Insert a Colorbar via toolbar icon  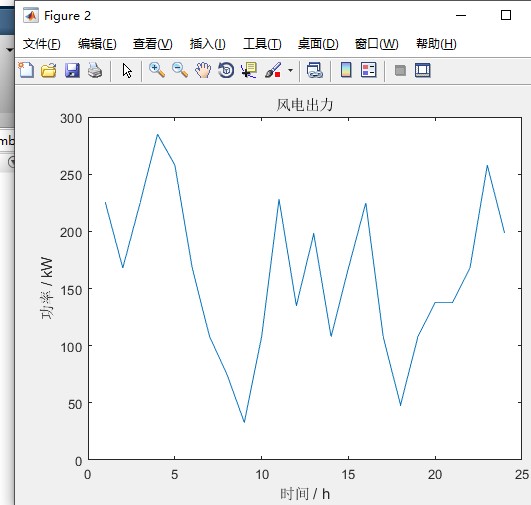coord(346,70)
